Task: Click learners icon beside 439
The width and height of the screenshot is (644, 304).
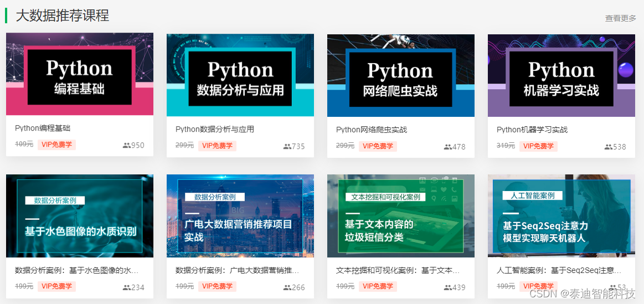Action: (447, 287)
